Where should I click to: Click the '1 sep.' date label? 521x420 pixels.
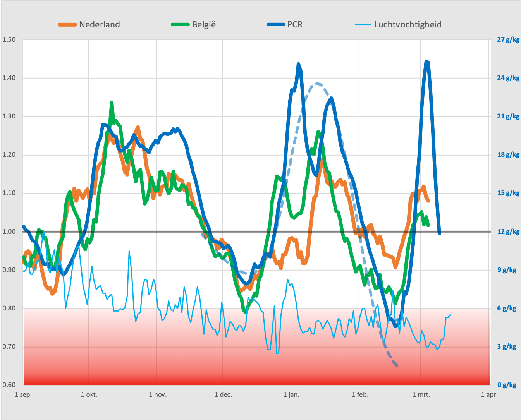(x=23, y=394)
